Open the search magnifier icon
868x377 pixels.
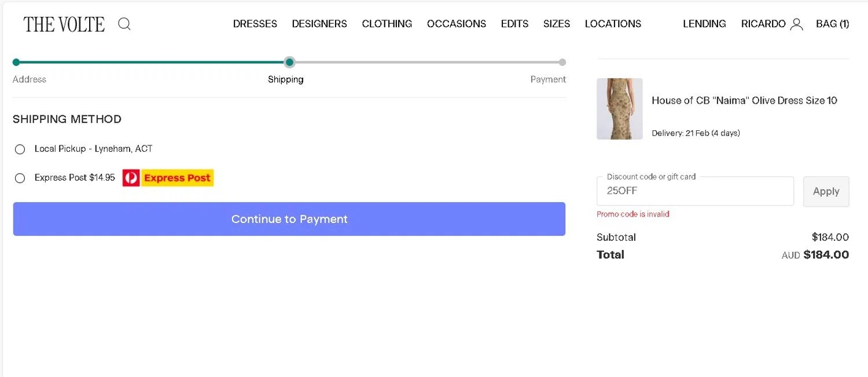(124, 24)
